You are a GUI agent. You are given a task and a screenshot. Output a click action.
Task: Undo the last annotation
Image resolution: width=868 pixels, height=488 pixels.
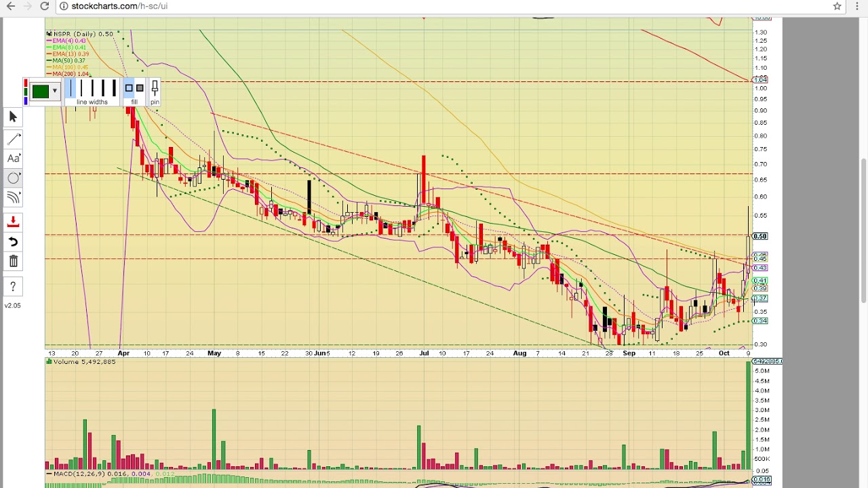coord(13,242)
